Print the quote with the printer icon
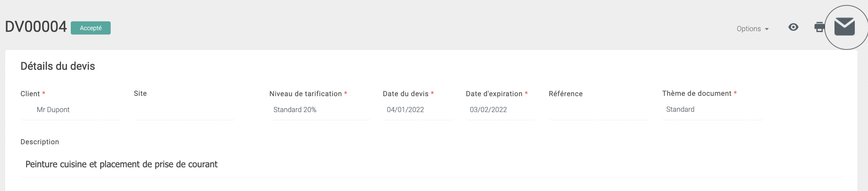Image resolution: width=868 pixels, height=191 pixels. pyautogui.click(x=819, y=27)
